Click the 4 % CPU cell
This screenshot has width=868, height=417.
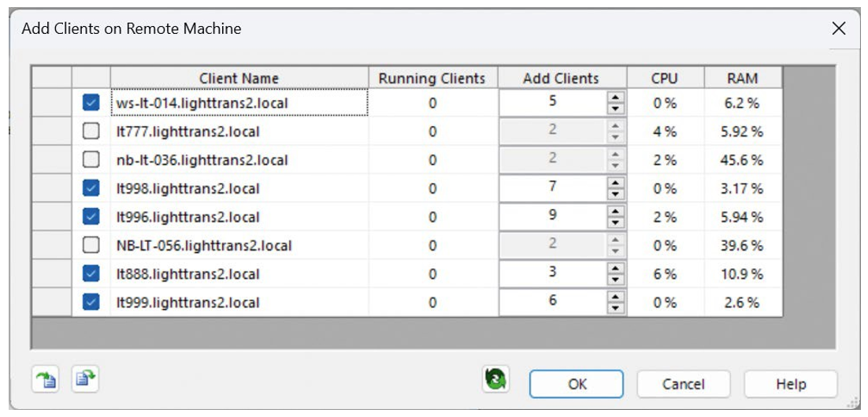(x=665, y=131)
